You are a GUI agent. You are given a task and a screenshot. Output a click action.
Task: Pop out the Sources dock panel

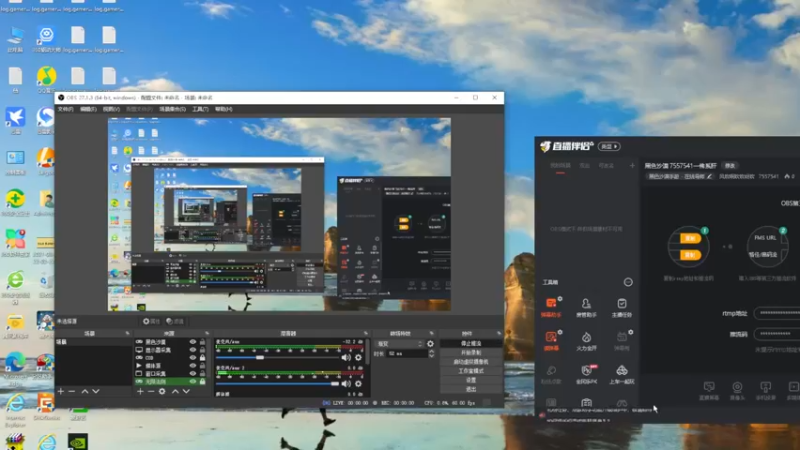207,333
